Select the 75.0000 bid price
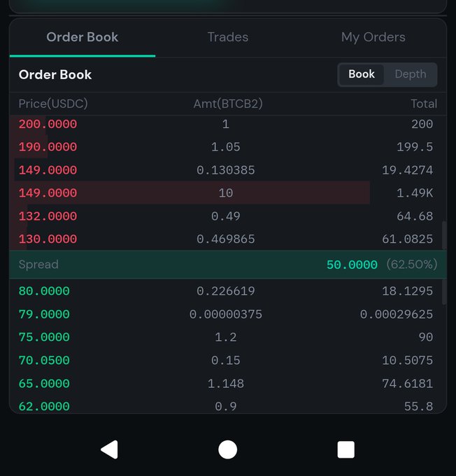Screen dimensions: 456x476 pyautogui.click(x=44, y=337)
